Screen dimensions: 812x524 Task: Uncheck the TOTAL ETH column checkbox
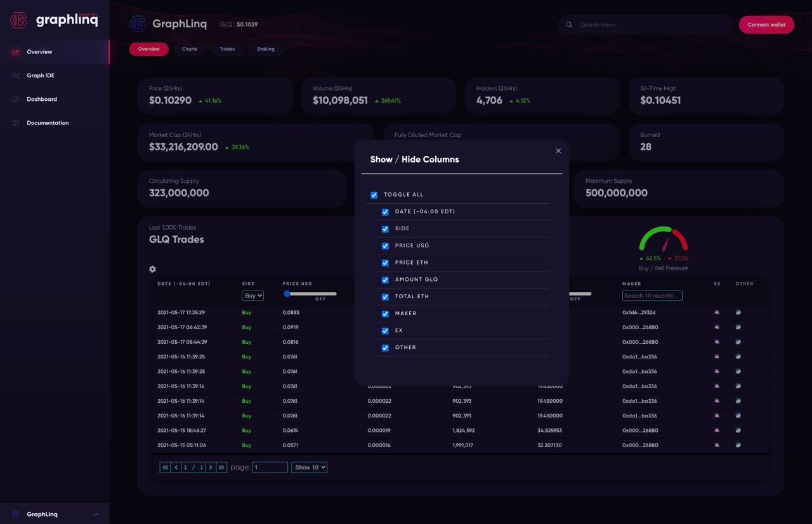[385, 297]
